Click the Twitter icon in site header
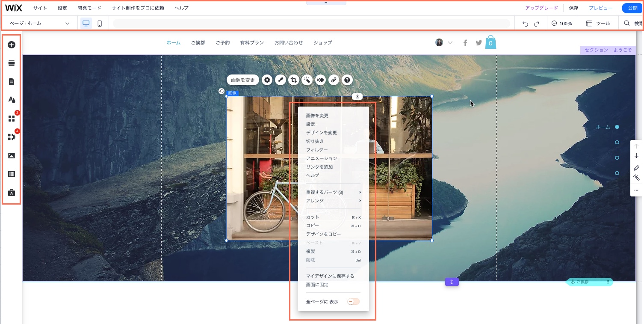This screenshot has width=644, height=324. pos(479,43)
